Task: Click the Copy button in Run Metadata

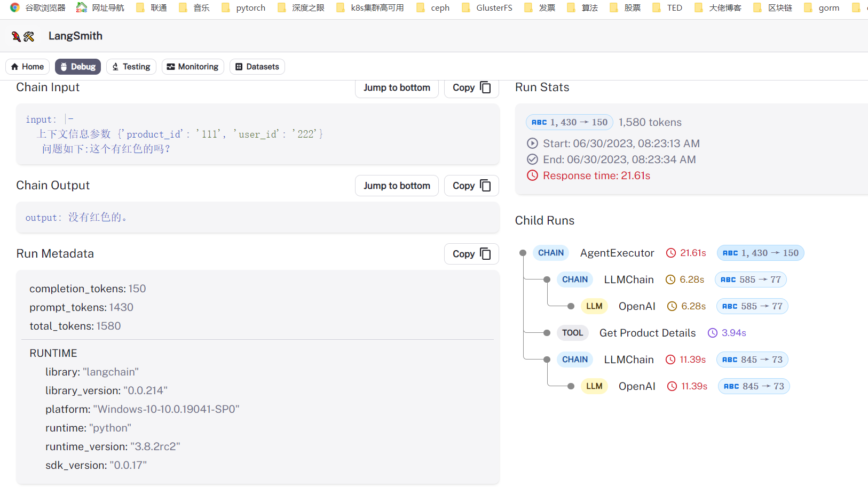Action: [x=471, y=253]
